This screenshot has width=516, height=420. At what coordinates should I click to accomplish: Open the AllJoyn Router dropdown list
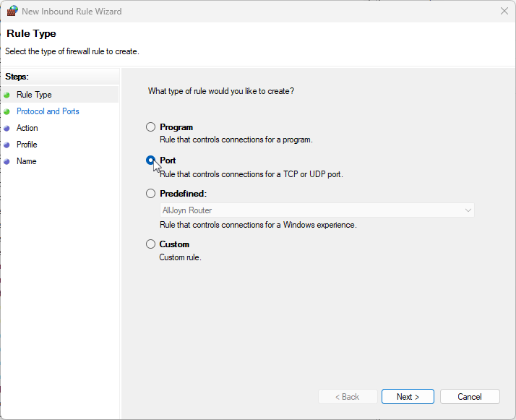click(317, 210)
